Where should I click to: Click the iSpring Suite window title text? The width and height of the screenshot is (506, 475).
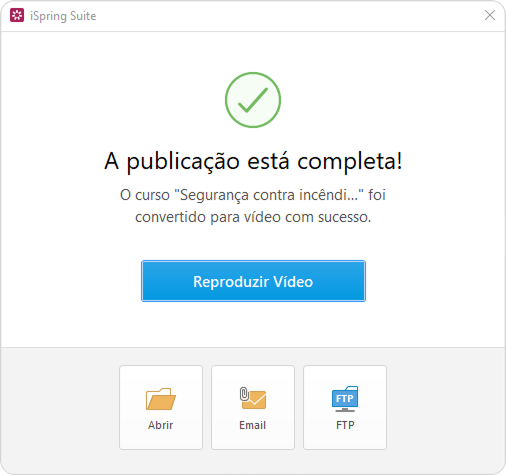(x=63, y=16)
